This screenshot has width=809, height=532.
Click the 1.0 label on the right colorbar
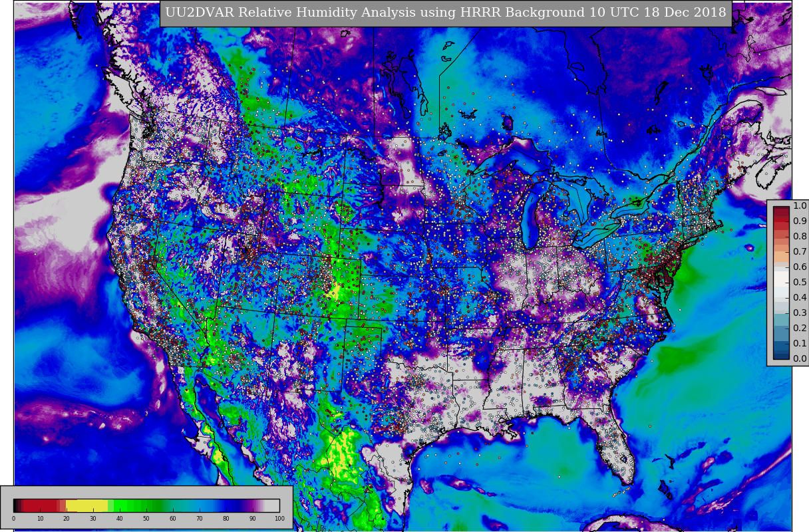pyautogui.click(x=800, y=205)
